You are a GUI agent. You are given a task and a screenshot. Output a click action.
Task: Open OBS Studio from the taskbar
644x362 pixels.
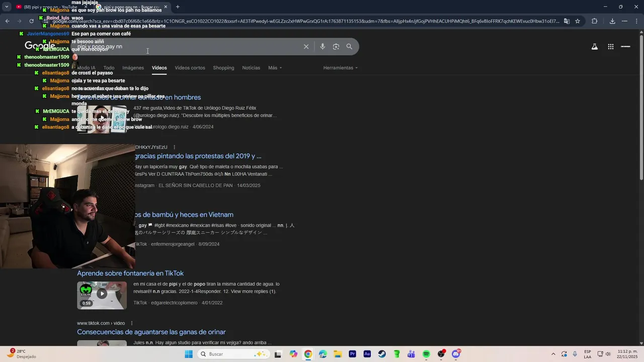click(441, 354)
